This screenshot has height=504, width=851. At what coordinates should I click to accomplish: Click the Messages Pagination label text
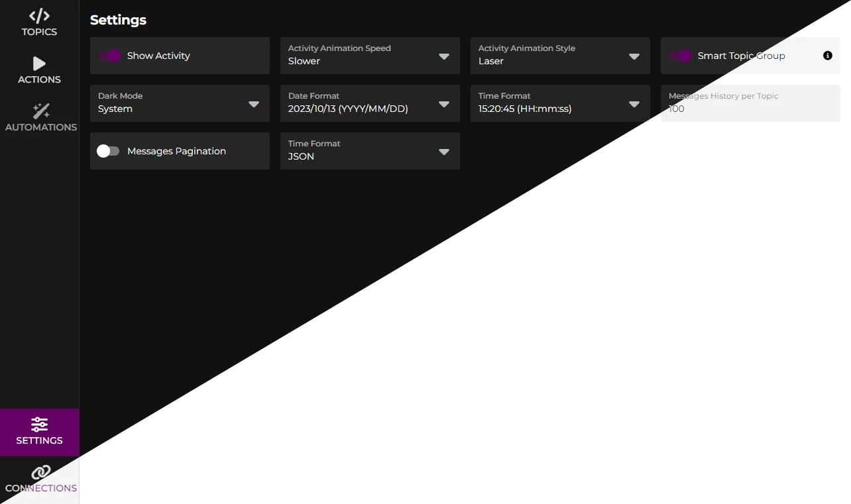coord(176,151)
